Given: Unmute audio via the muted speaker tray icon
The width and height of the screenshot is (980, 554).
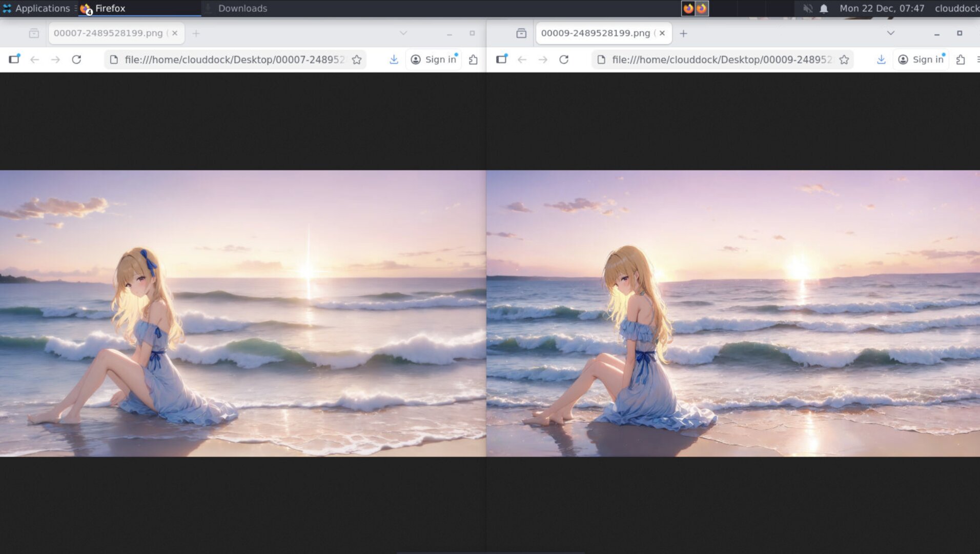Looking at the screenshot, I should tap(806, 8).
